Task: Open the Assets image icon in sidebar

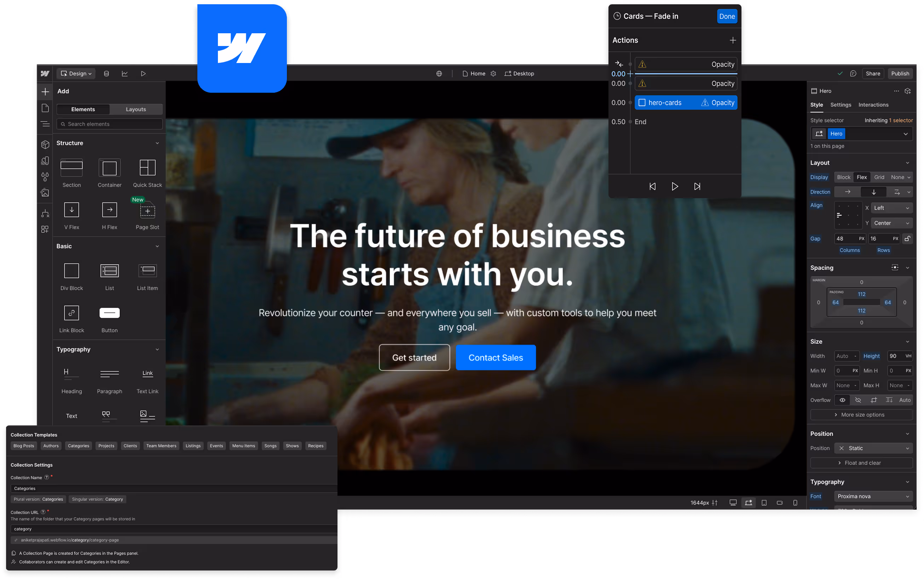Action: (x=45, y=193)
